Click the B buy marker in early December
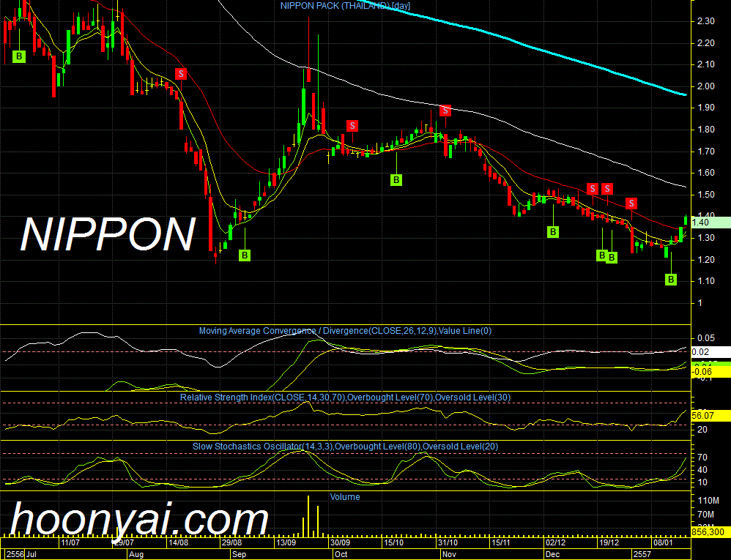 point(553,232)
